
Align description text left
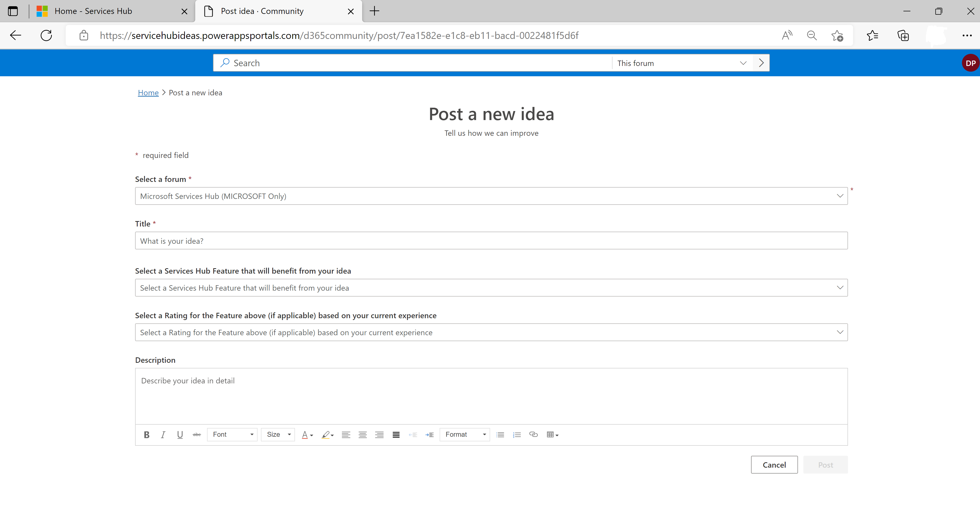pos(346,435)
